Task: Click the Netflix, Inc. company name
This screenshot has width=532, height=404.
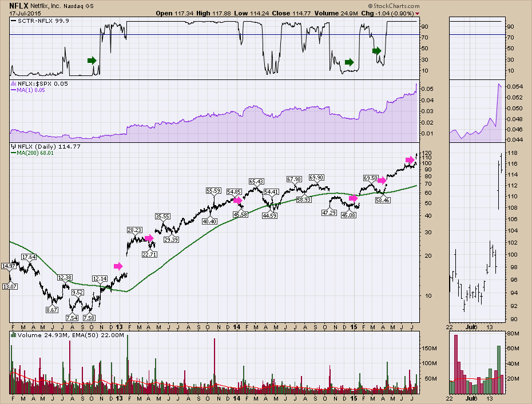Action: (x=46, y=6)
